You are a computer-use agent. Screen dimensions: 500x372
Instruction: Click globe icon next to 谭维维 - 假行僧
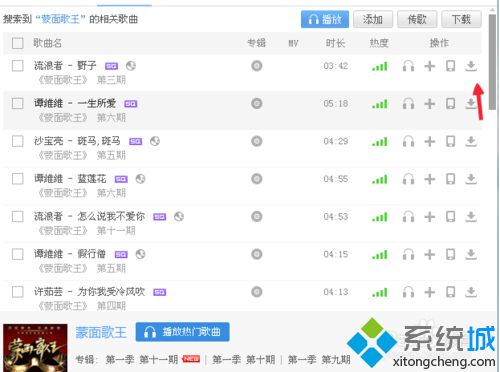tap(140, 254)
